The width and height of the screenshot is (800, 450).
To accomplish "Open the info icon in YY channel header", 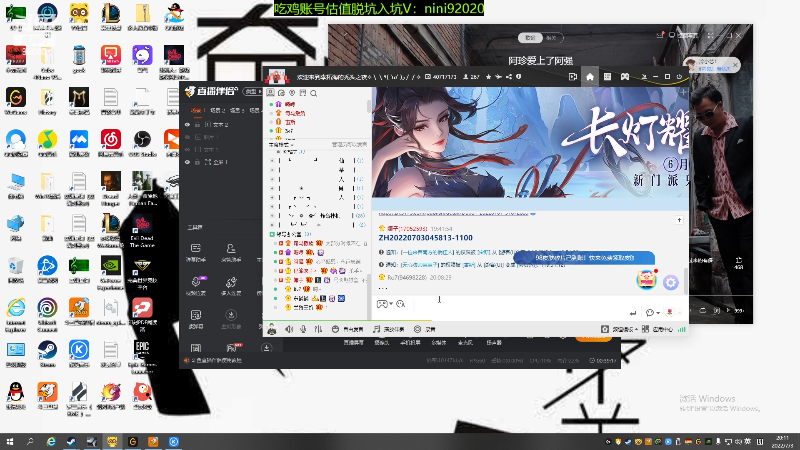I will (518, 77).
